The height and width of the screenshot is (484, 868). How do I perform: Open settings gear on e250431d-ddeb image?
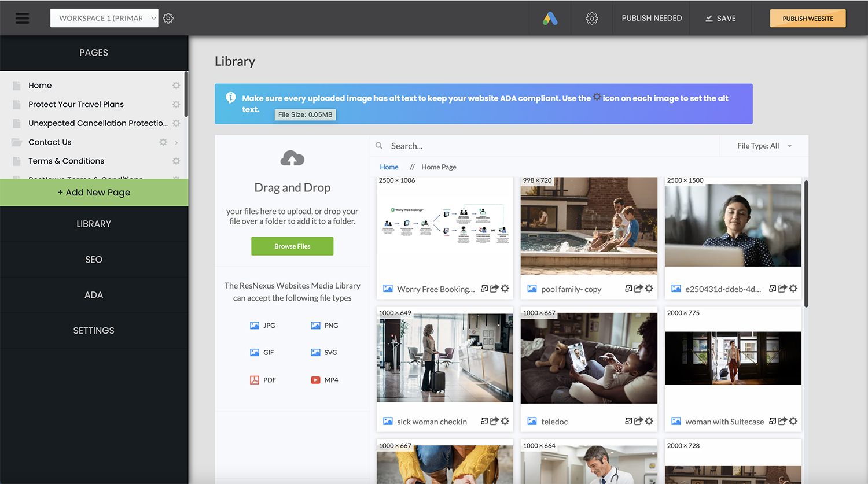tap(793, 289)
